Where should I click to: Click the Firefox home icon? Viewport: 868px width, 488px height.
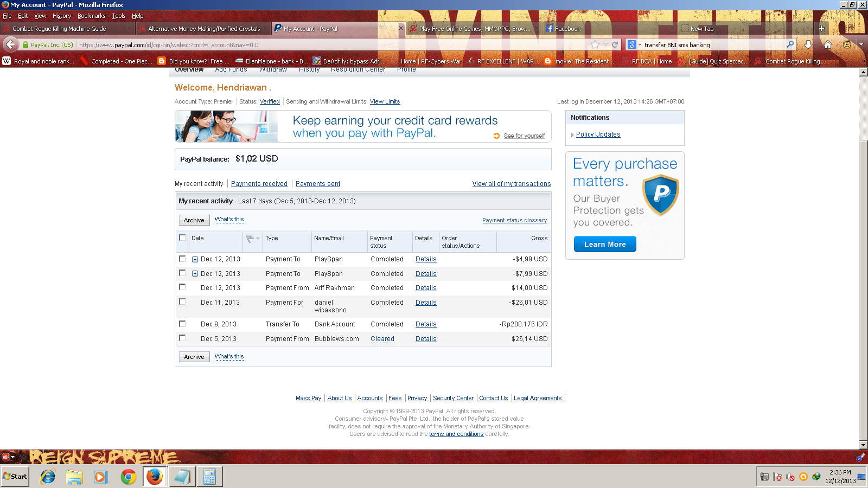pos(827,44)
